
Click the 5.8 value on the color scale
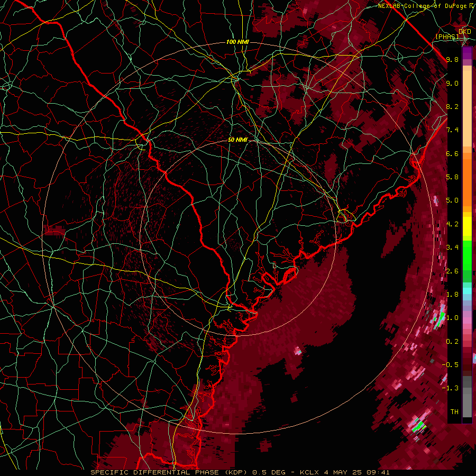coord(452,177)
